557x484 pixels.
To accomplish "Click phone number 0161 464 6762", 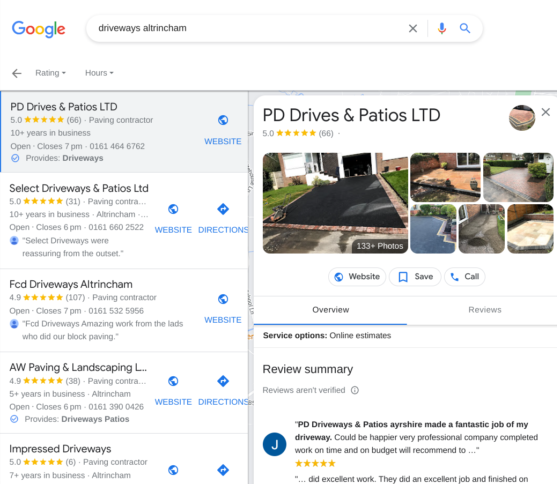I will coord(117,146).
